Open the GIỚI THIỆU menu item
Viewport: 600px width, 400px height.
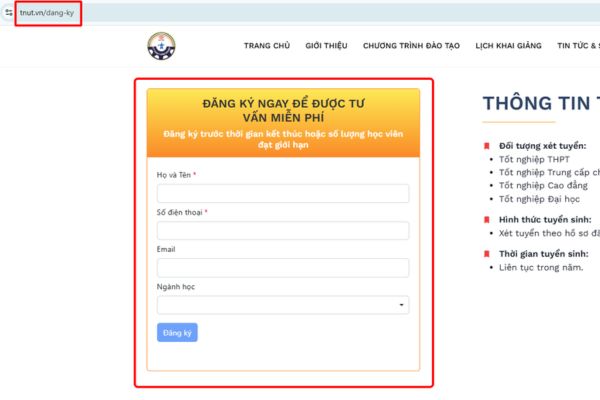pos(326,46)
